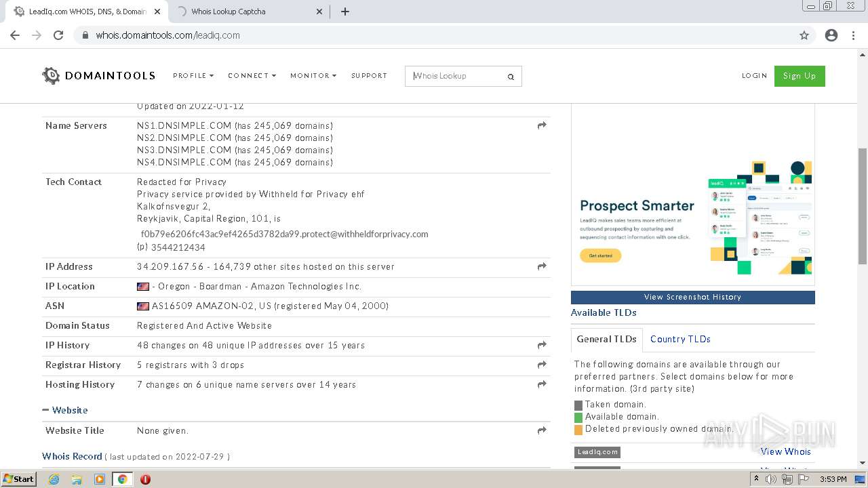Click the red stop-sign taskbar icon
This screenshot has width=868, height=488.
pyautogui.click(x=145, y=479)
